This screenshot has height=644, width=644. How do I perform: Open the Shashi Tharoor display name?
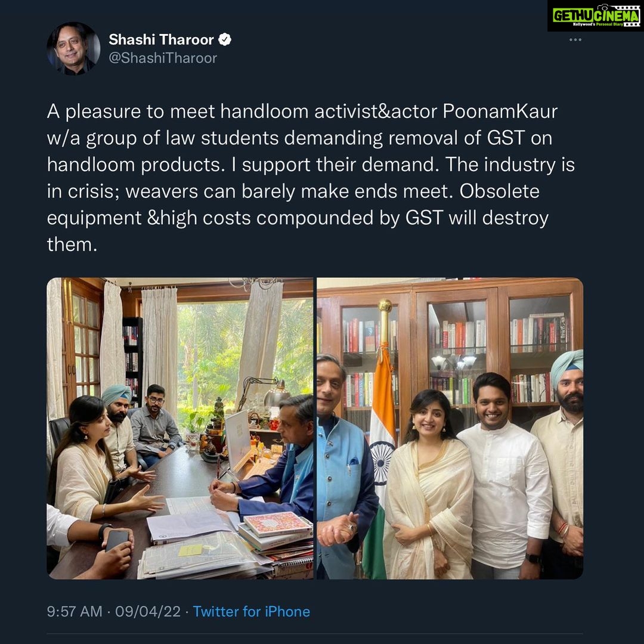point(161,39)
